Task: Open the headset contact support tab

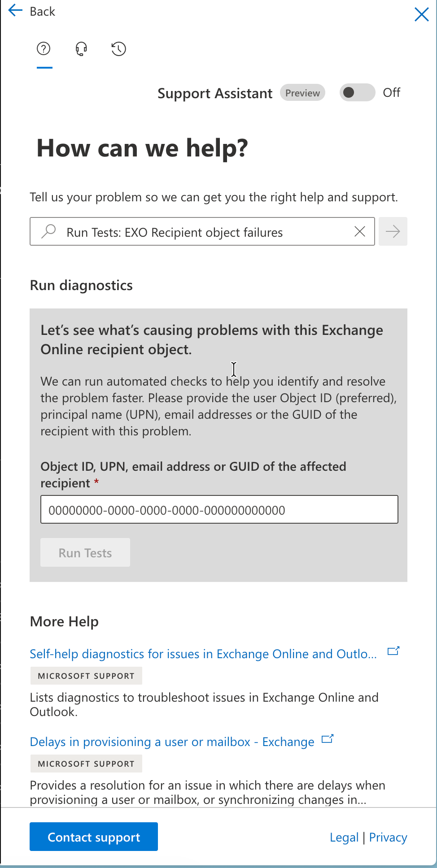Action: (x=81, y=49)
